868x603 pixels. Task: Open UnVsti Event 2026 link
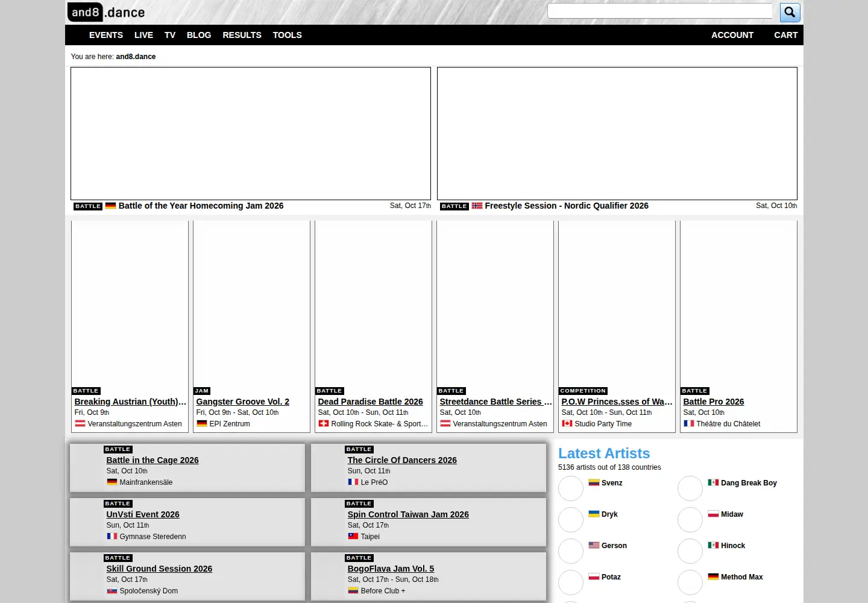(143, 514)
